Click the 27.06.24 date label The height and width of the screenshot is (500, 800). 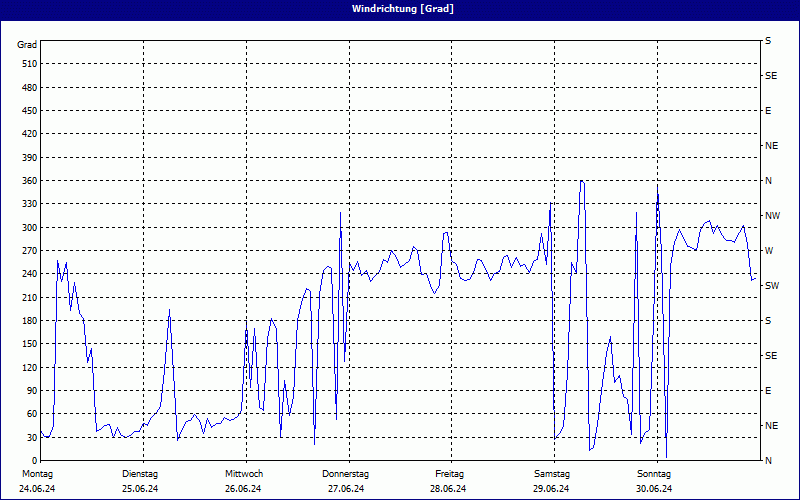tap(346, 488)
